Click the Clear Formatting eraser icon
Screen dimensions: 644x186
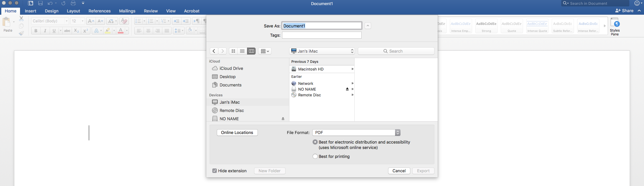coord(124,21)
